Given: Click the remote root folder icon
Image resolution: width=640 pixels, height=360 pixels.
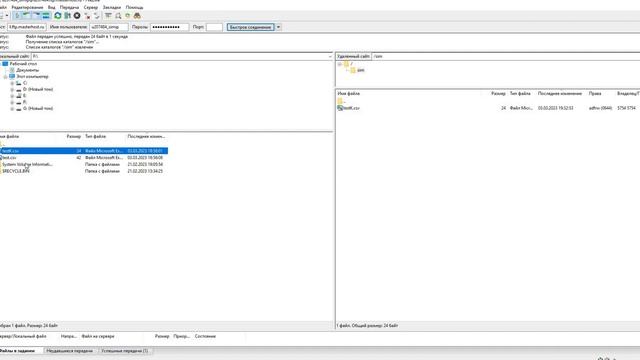Looking at the screenshot, I should (346, 64).
